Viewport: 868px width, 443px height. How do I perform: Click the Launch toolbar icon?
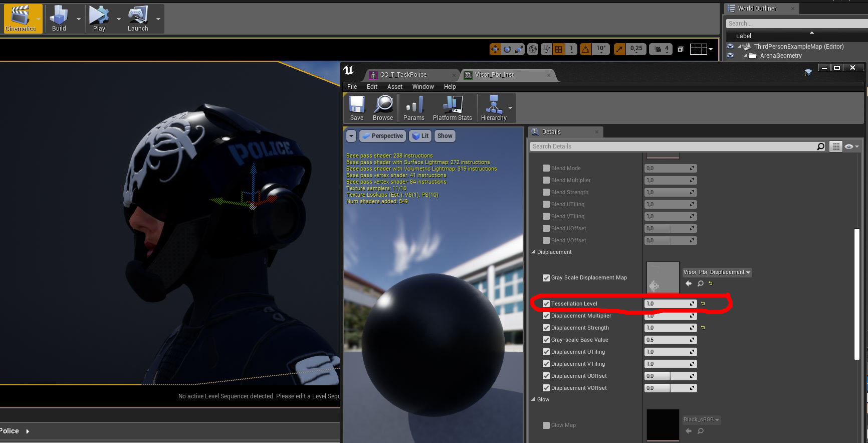[138, 19]
